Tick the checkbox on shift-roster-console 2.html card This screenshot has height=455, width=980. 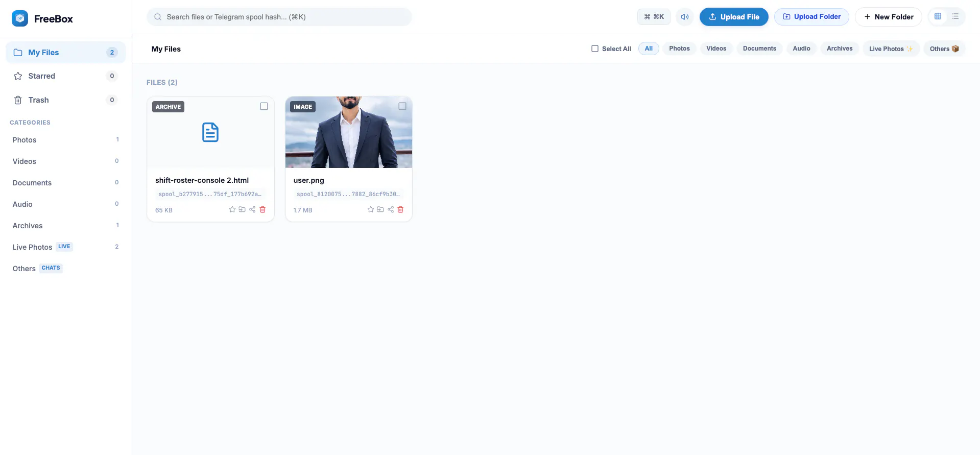point(264,106)
